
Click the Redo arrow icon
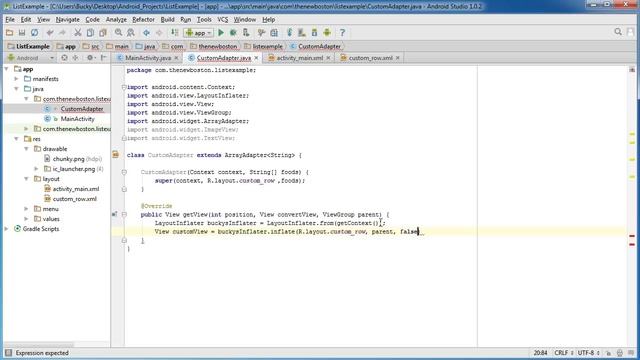(x=62, y=33)
